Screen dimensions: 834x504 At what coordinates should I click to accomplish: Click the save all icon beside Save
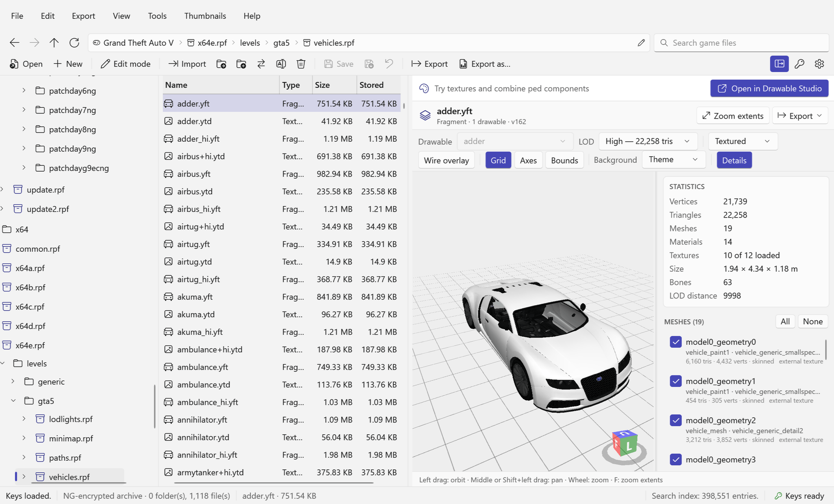369,64
